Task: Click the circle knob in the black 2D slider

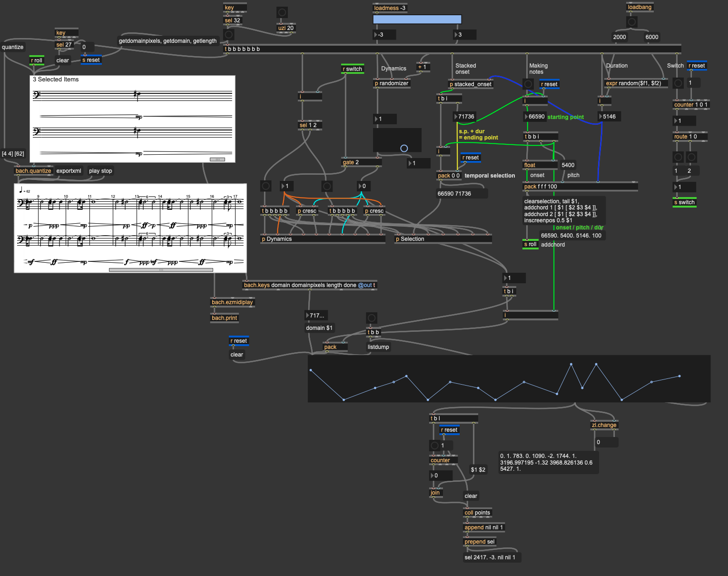Action: 404,149
